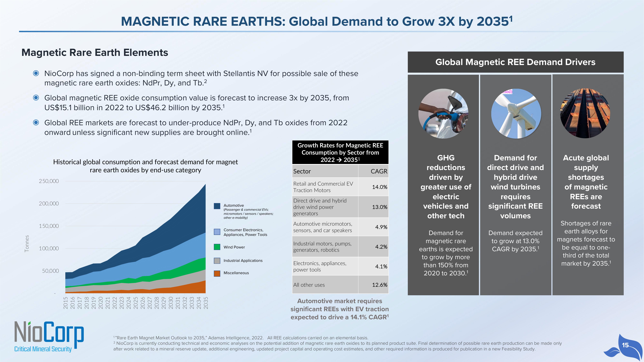Click the 'GHG reductions driven by' bold heading
The height and width of the screenshot is (362, 644).
[x=446, y=187]
